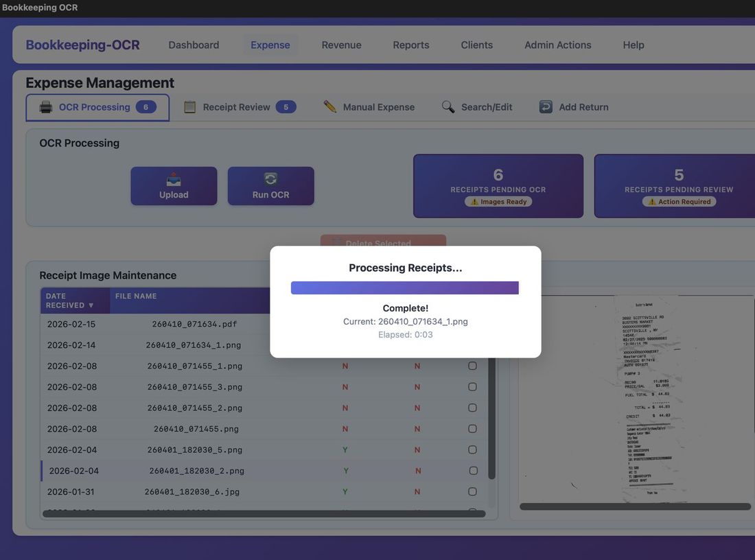The width and height of the screenshot is (755, 560).
Task: Open the Reports section
Action: click(x=410, y=44)
